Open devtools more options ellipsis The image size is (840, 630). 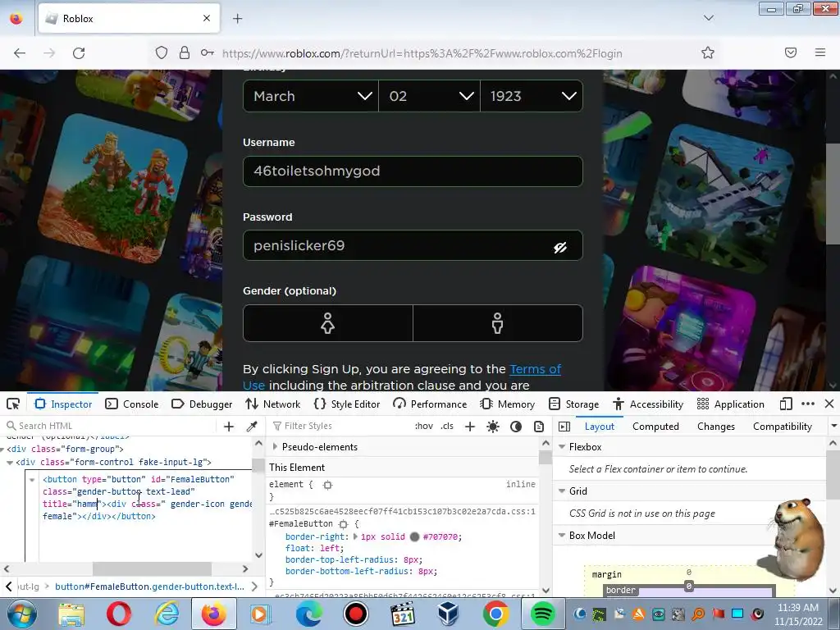click(808, 404)
